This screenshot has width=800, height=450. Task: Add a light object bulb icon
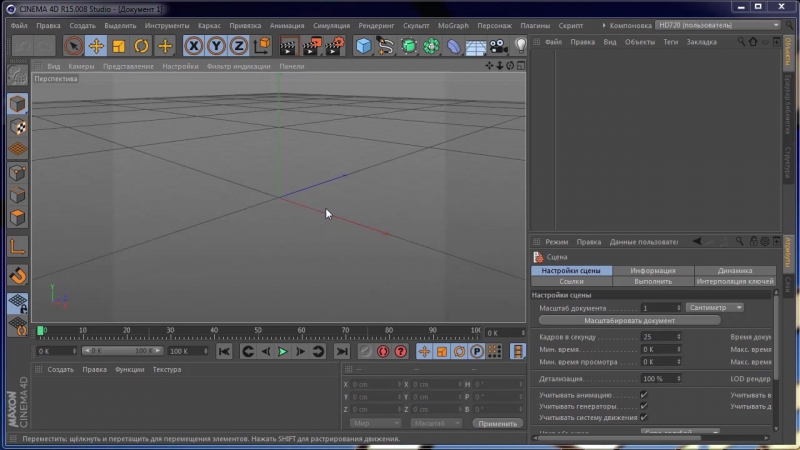(520, 46)
